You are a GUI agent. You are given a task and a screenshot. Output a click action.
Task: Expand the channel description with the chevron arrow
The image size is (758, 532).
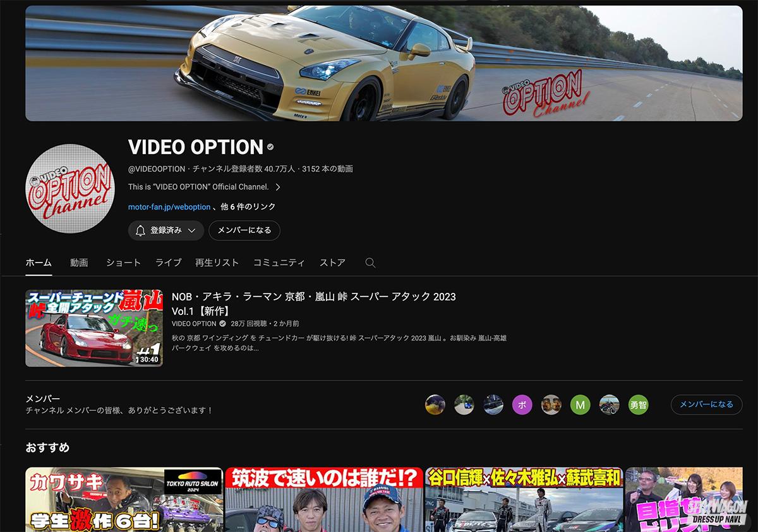[278, 187]
